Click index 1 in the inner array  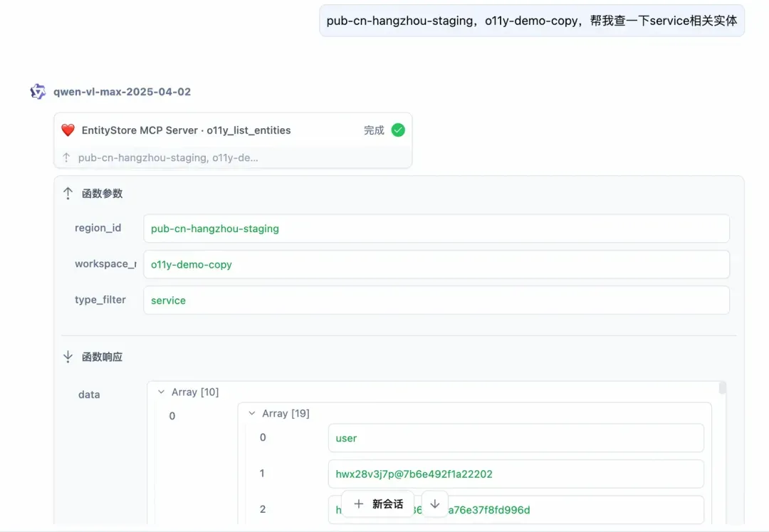tap(262, 473)
